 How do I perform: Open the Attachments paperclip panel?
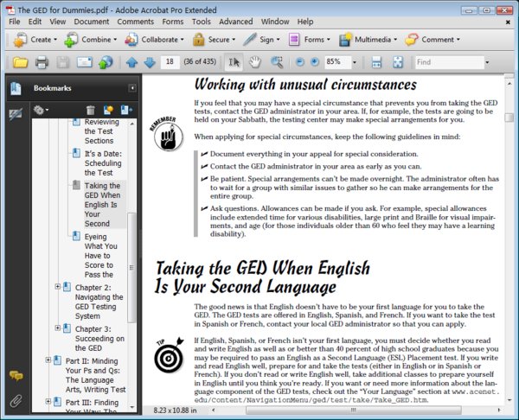click(x=16, y=401)
